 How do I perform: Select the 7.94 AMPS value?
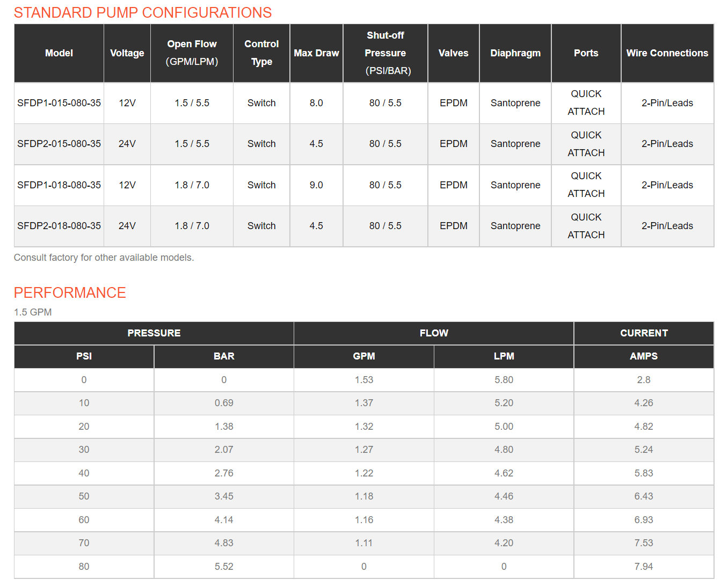click(644, 567)
